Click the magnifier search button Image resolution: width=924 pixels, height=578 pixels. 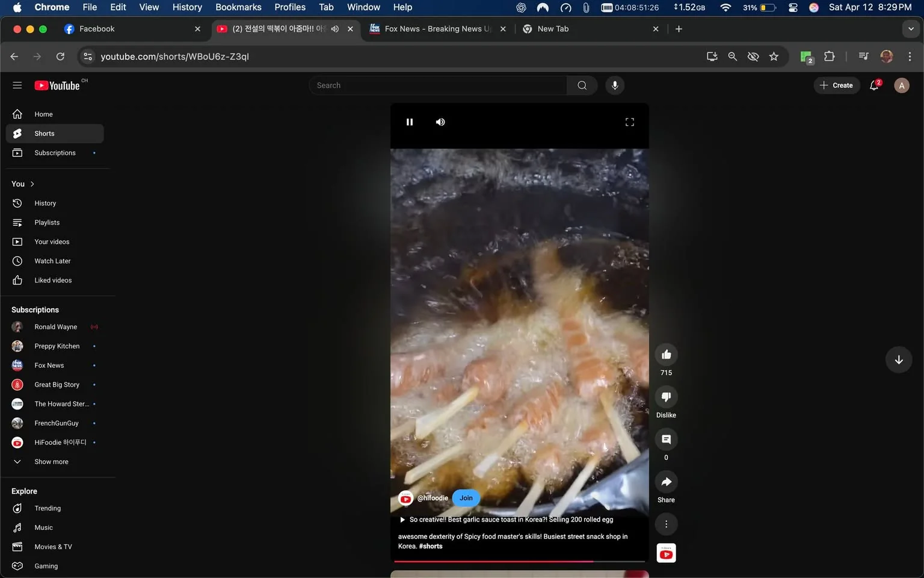tap(582, 85)
